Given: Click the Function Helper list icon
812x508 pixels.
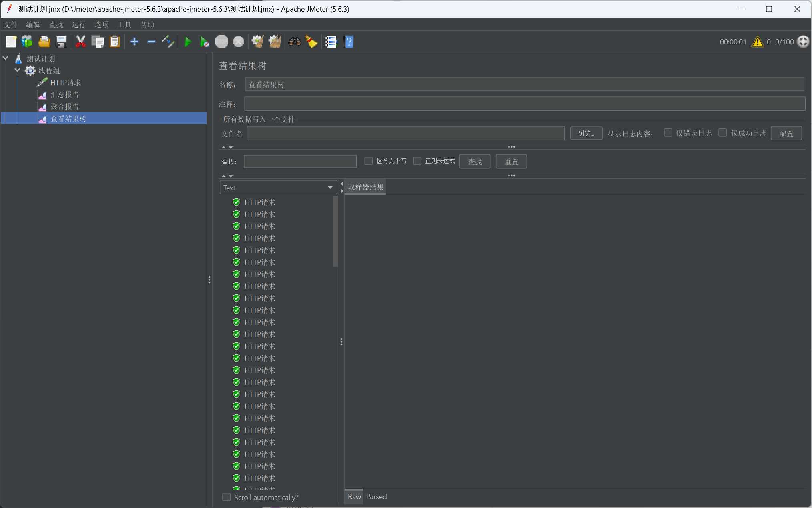Looking at the screenshot, I should 331,42.
